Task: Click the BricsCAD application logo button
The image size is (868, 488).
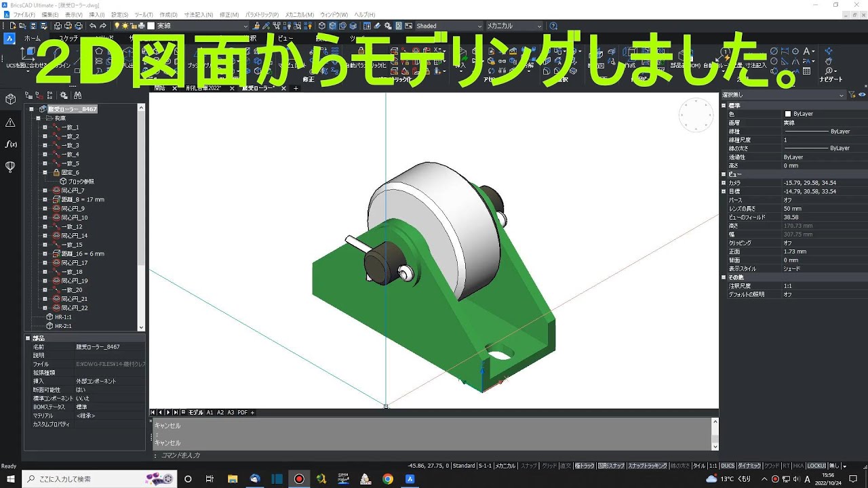Action: point(9,39)
